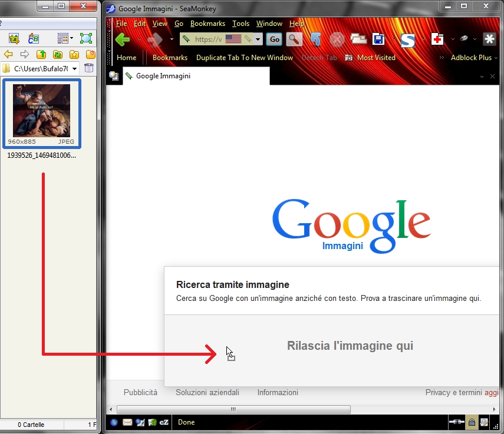Image resolution: width=504 pixels, height=434 pixels.
Task: Open dropdown next to red cross icon
Action: pyautogui.click(x=453, y=39)
